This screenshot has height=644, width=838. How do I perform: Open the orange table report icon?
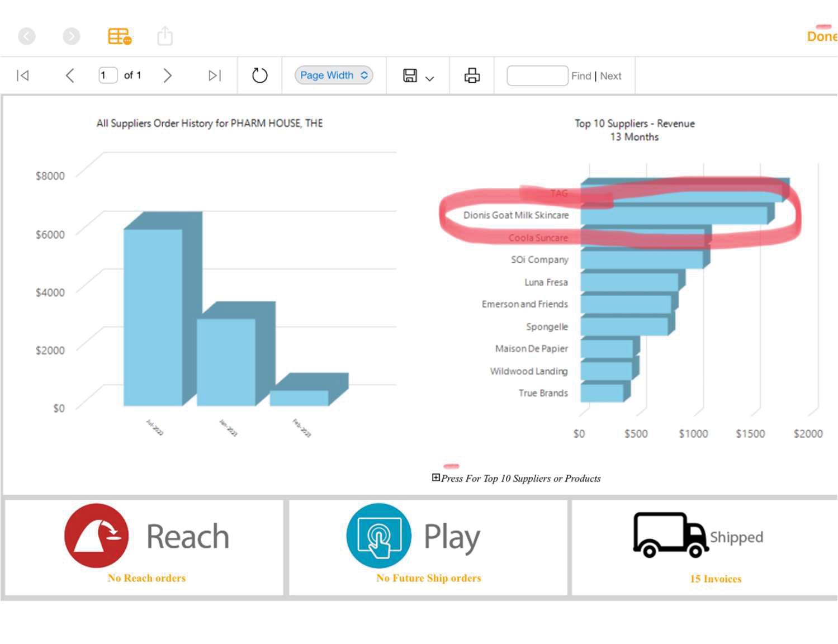(120, 36)
